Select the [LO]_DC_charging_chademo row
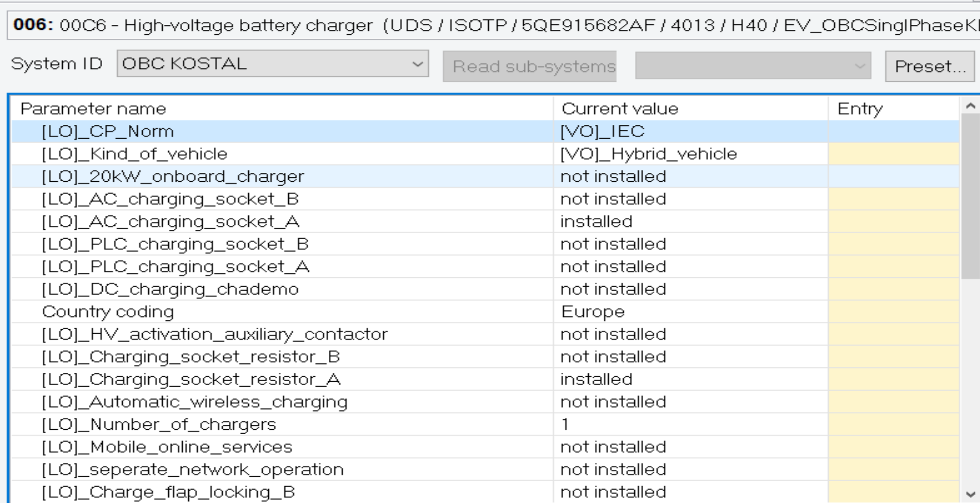980x503 pixels. 170,289
